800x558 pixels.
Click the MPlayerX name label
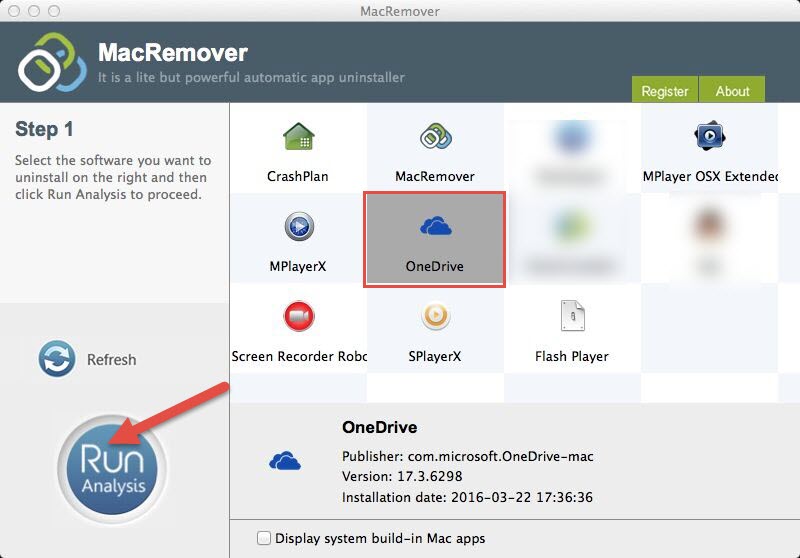point(298,266)
